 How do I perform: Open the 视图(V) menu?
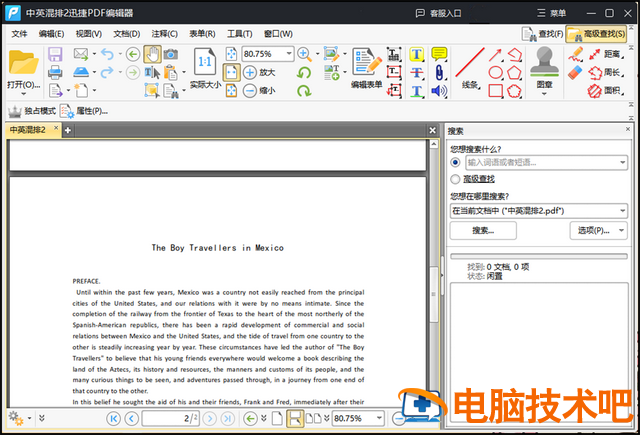tap(89, 34)
